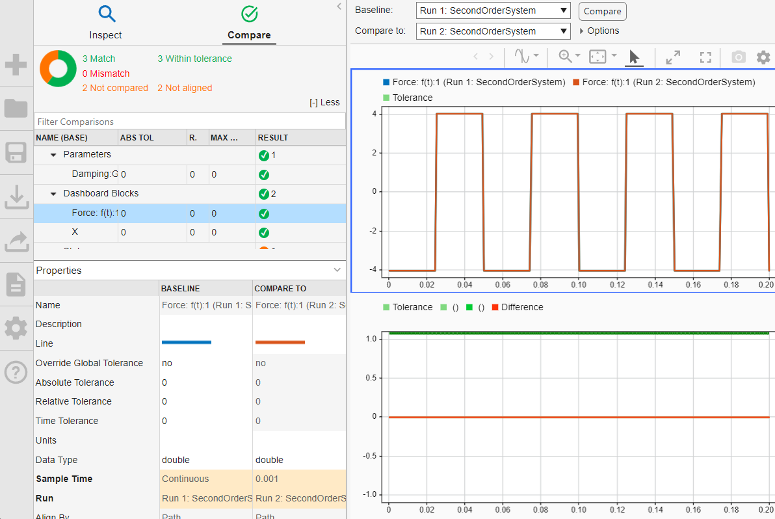Click the blue baseline line color swatch

(186, 343)
